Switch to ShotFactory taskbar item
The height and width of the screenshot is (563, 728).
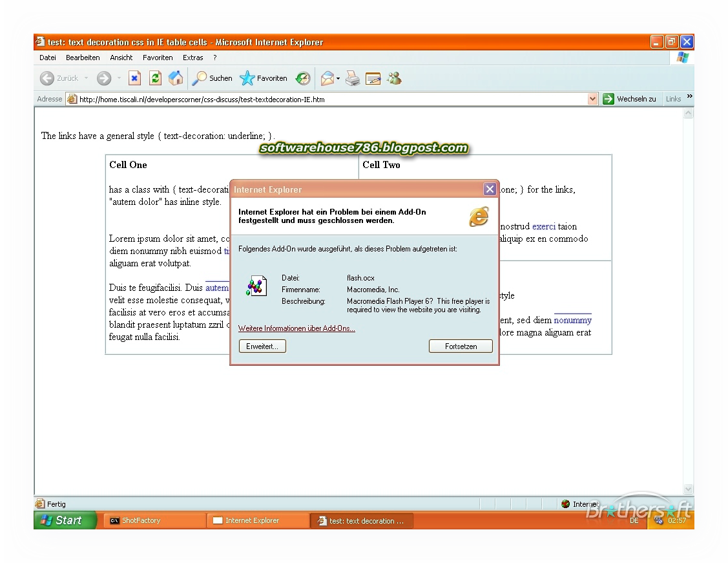tap(154, 521)
